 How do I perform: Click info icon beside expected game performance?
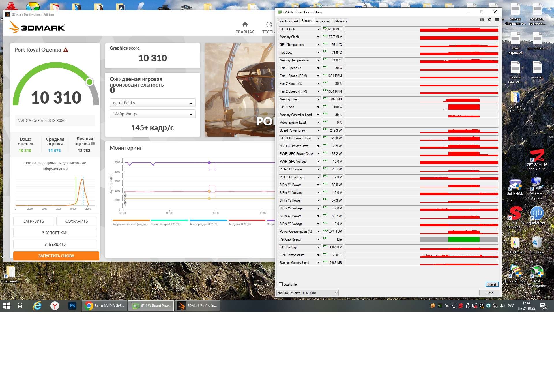[112, 90]
